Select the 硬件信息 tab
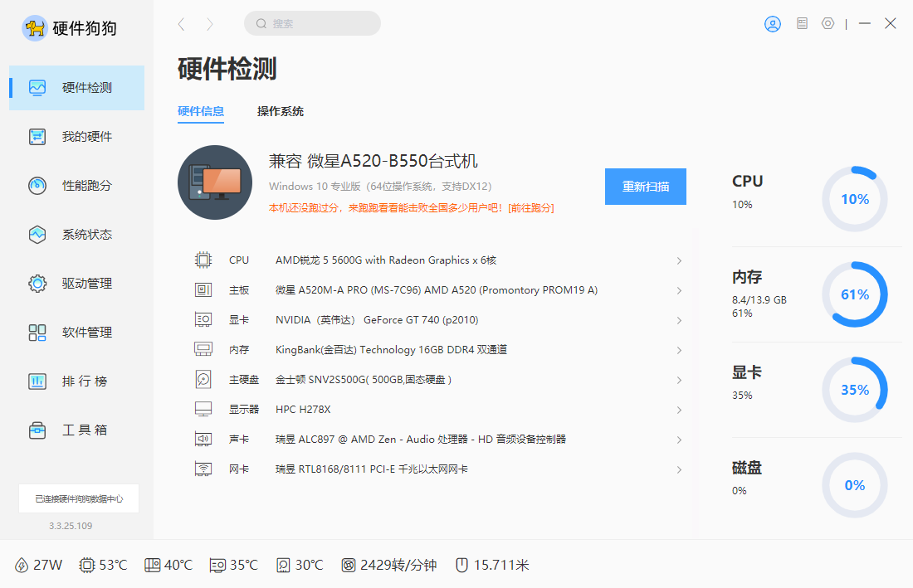Viewport: 913px width, 588px height. coord(201,111)
